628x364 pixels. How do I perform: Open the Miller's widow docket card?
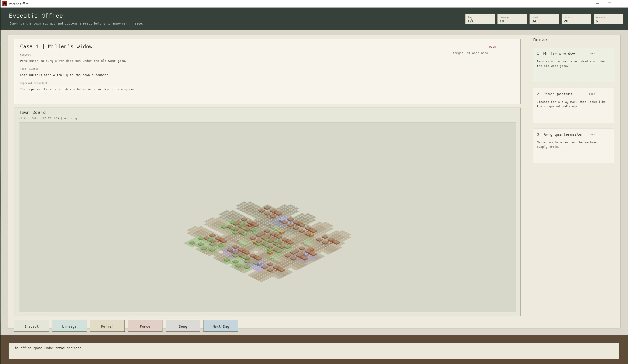[x=573, y=65]
